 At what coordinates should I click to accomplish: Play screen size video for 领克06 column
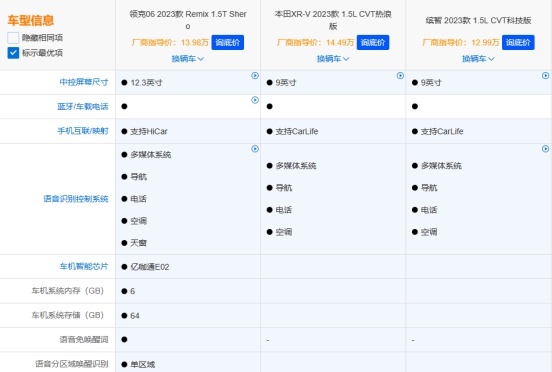pos(255,76)
